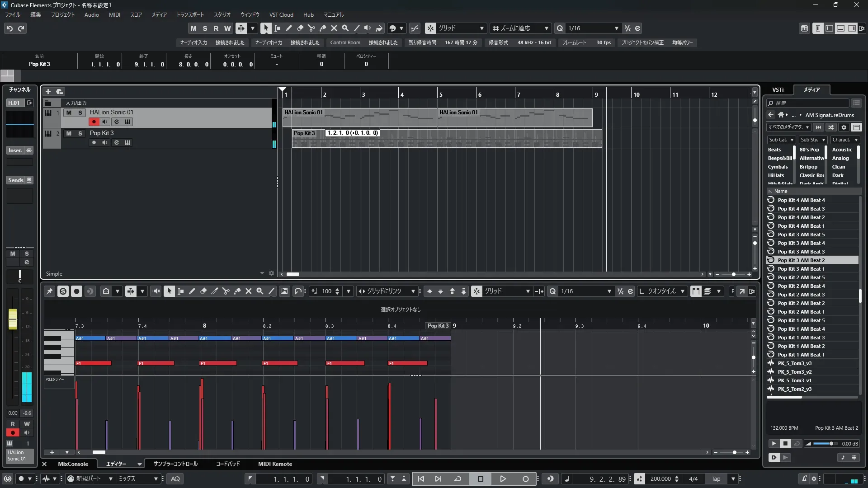The image size is (868, 488).
Task: Expand the Sub Cat. filter dropdown
Action: pos(781,140)
